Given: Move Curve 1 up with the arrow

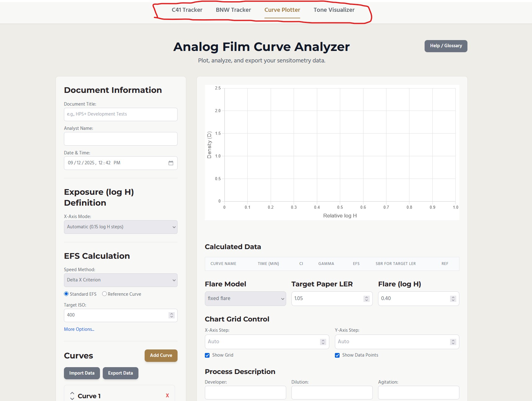Looking at the screenshot, I should click(x=72, y=393).
